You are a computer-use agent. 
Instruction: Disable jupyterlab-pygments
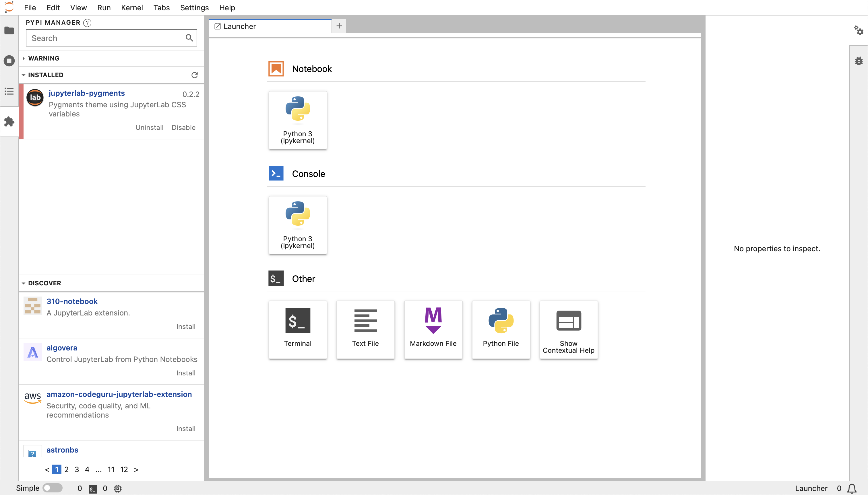coord(183,128)
